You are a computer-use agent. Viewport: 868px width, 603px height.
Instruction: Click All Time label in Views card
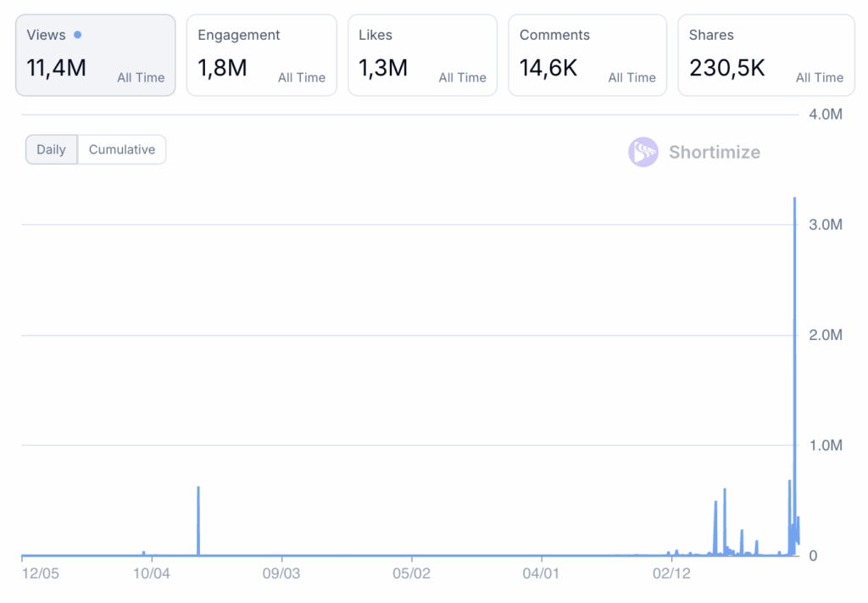click(141, 77)
